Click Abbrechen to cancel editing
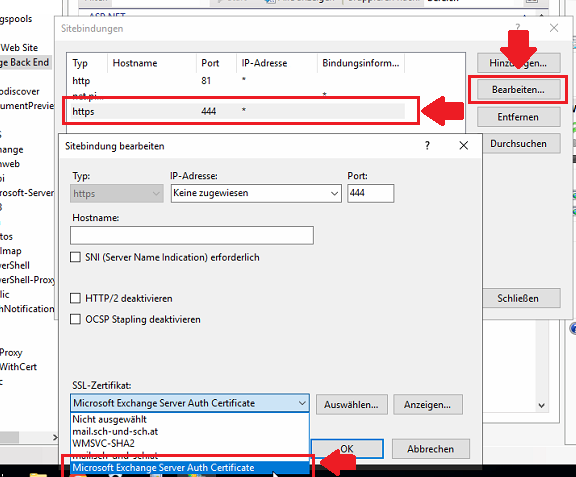This screenshot has height=477, width=576. tap(431, 449)
